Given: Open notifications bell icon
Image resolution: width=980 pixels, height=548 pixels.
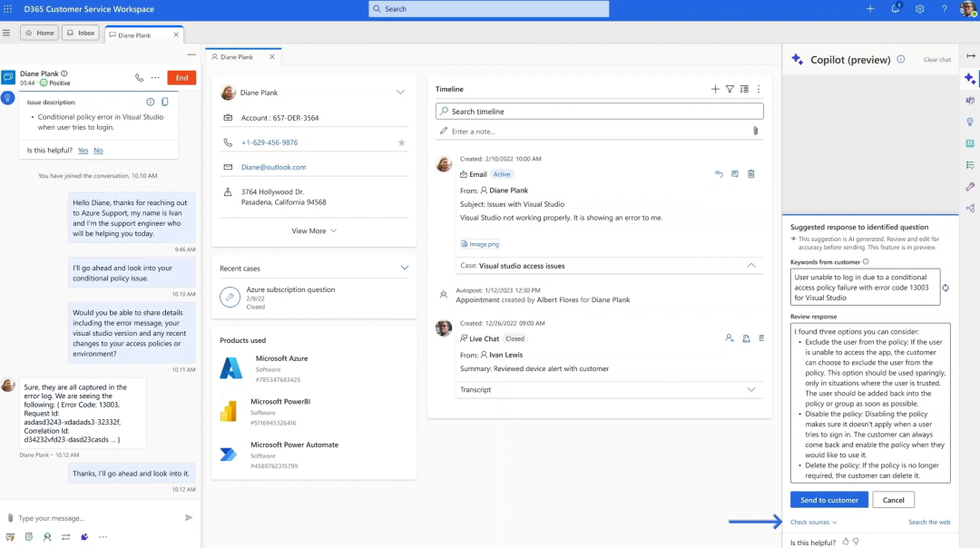Looking at the screenshot, I should click(895, 9).
